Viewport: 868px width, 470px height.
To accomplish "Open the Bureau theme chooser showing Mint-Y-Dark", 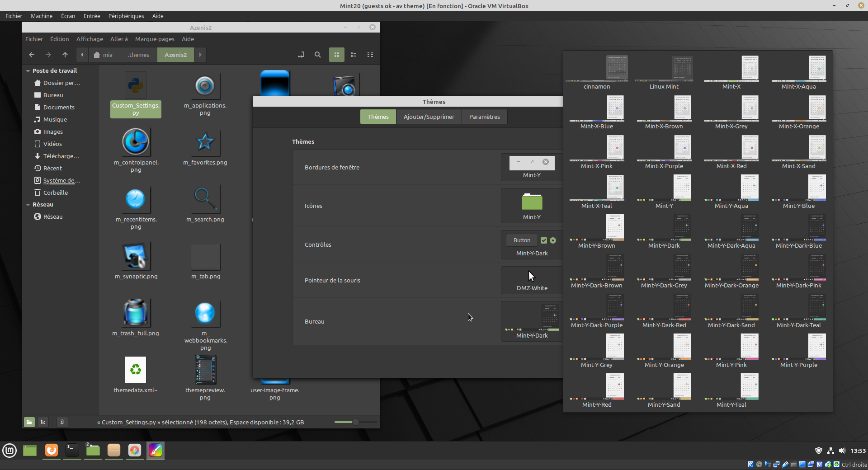I will pos(532,321).
